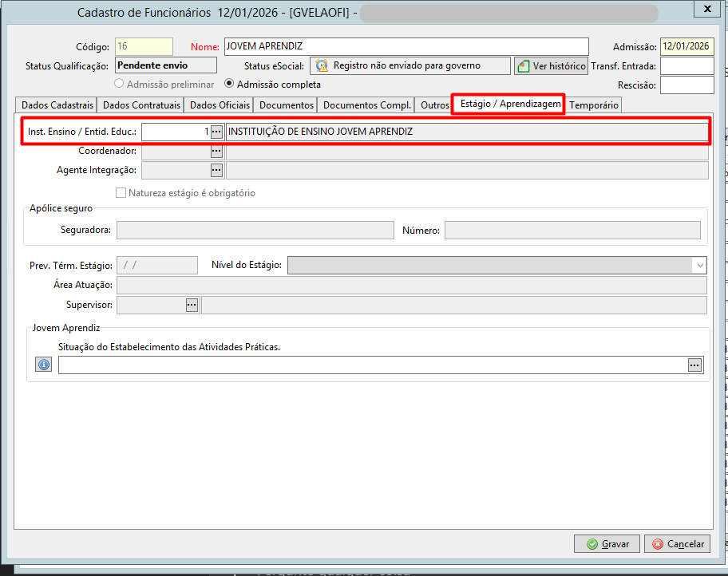Open Coordenador lookup ellipsis button
Viewport: 728px width, 576px height.
tap(216, 152)
